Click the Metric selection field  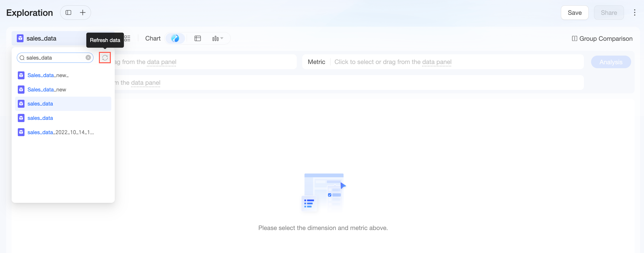click(443, 62)
